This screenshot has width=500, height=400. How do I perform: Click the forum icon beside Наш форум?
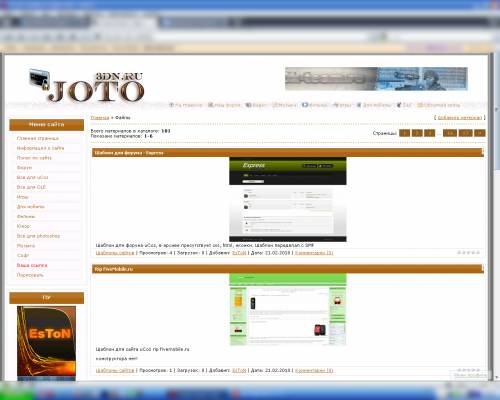point(211,105)
